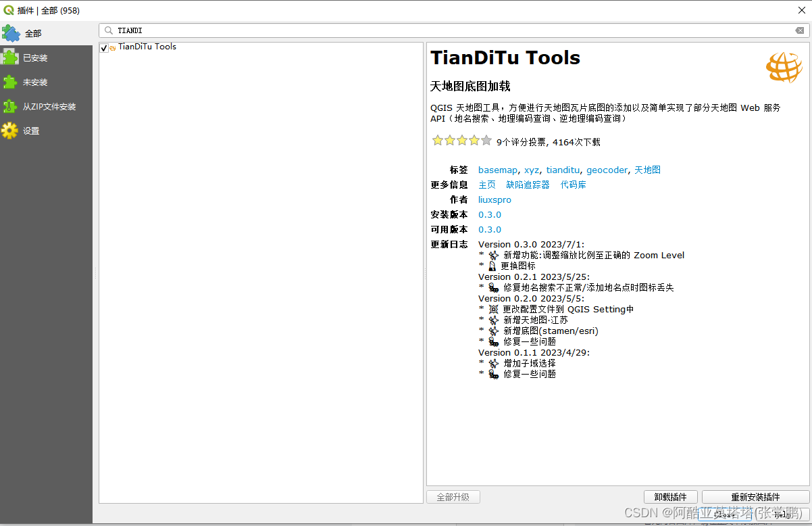Open the 主页 (homepage) link
812x526 pixels.
tap(487, 185)
